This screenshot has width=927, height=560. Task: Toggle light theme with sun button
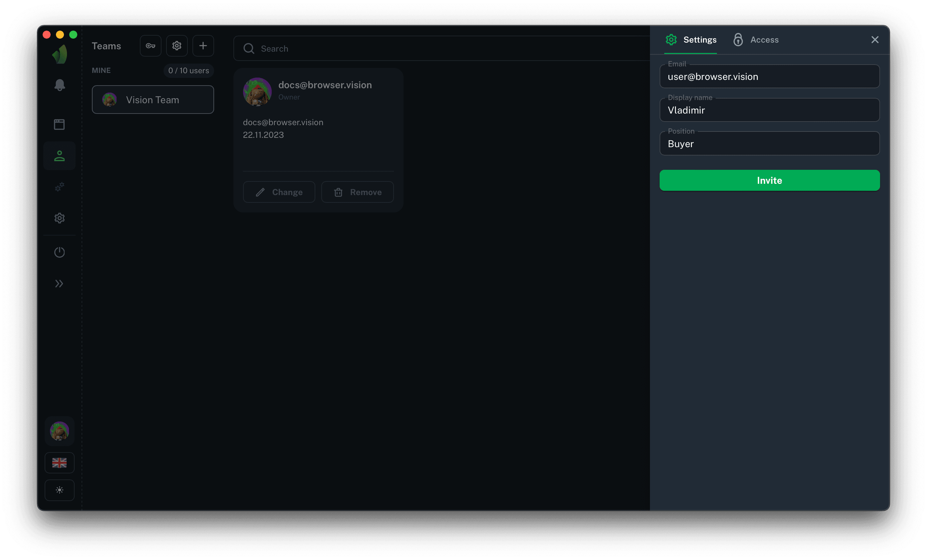(60, 490)
